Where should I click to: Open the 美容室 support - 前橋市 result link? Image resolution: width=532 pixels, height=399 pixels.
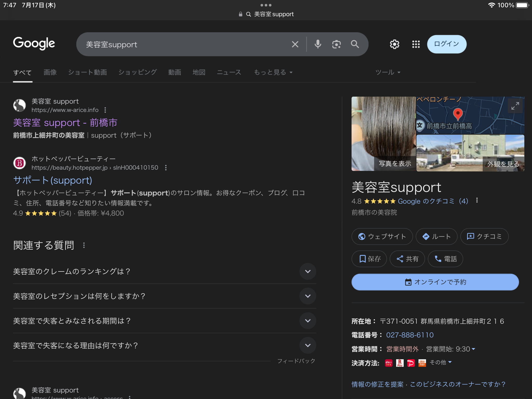[65, 123]
